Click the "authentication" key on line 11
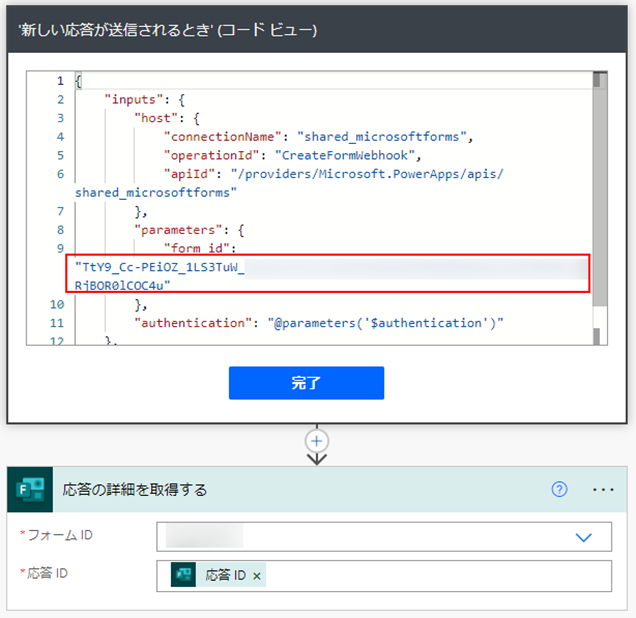 point(193,323)
